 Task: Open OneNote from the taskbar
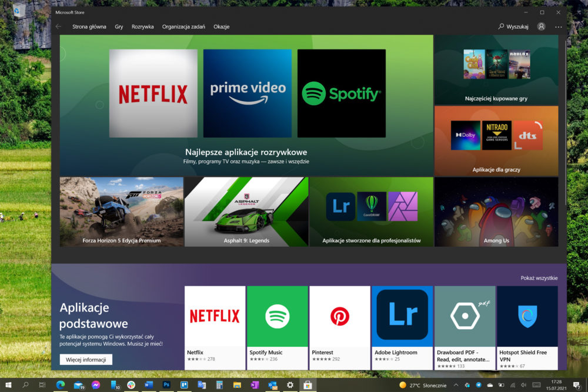(x=255, y=385)
